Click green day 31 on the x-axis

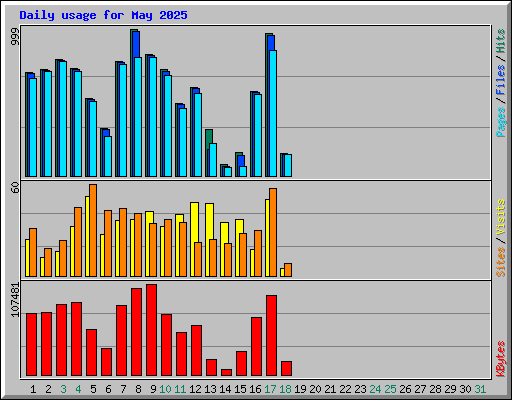480,389
